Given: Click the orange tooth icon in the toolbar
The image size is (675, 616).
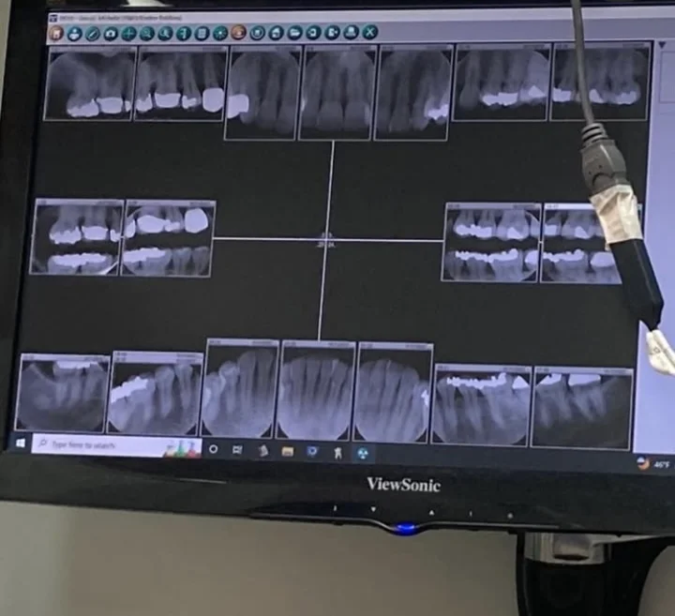Looking at the screenshot, I should [x=56, y=33].
